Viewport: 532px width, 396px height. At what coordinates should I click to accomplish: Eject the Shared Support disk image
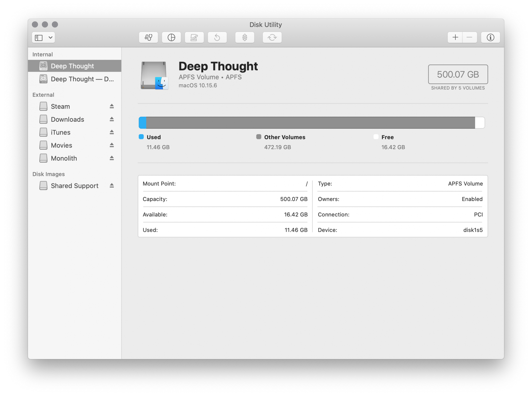click(x=112, y=186)
